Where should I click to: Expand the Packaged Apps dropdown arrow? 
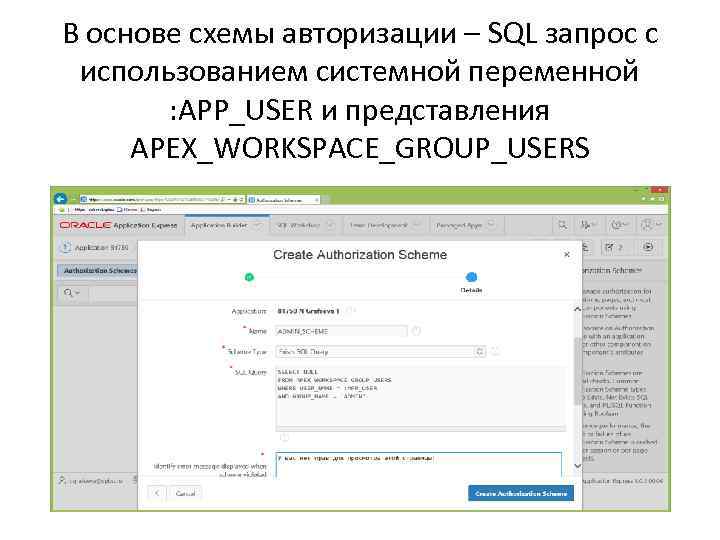click(491, 225)
